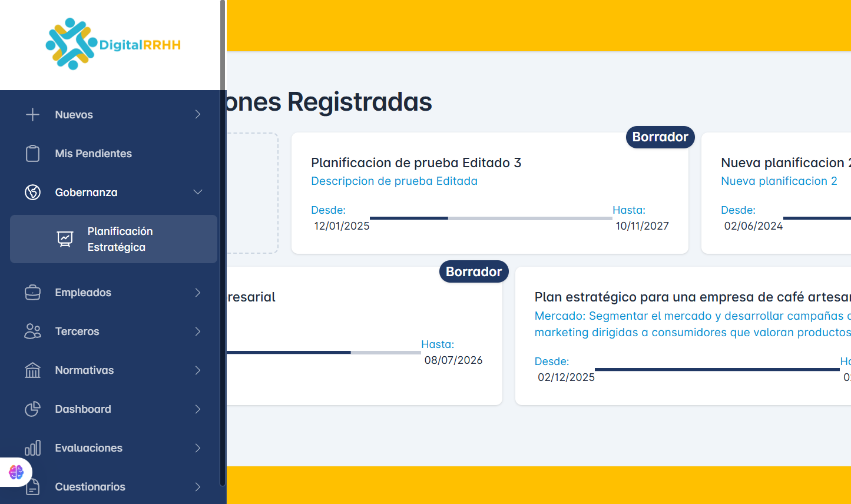Select Planificación Estratégica menu entry
Viewport: 851px width, 504px height.
pos(120,239)
